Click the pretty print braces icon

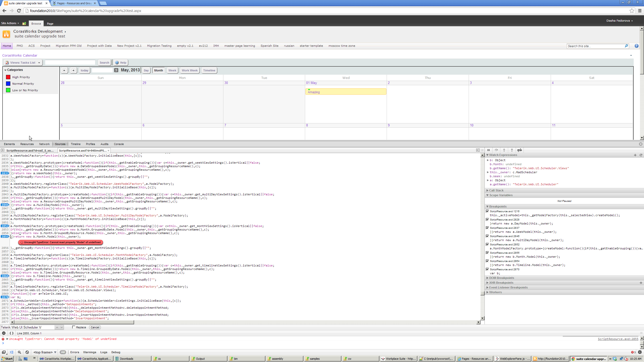pyautogui.click(x=12, y=333)
